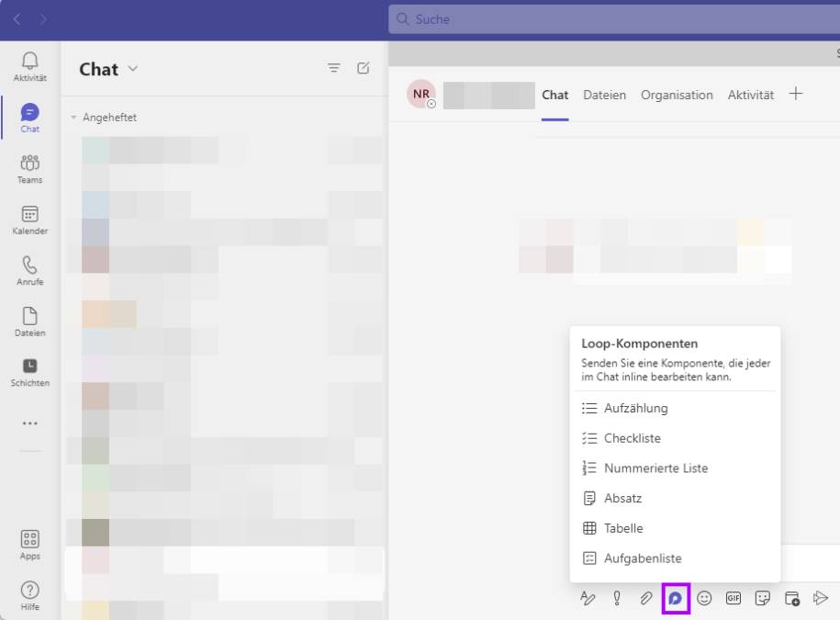Open text formatting options
Image resolution: width=840 pixels, height=620 pixels.
coord(588,597)
